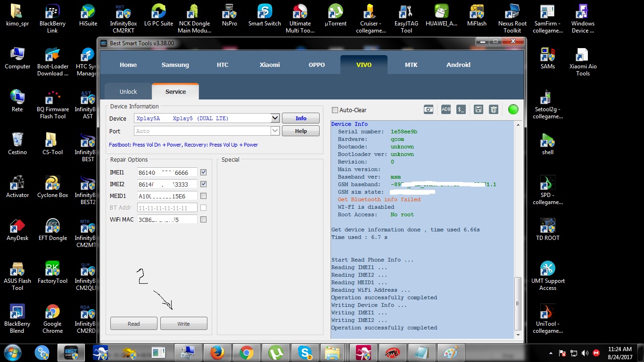Viewport: 644px width, 362px height.
Task: Click the log scrollbar up arrow
Action: (518, 125)
